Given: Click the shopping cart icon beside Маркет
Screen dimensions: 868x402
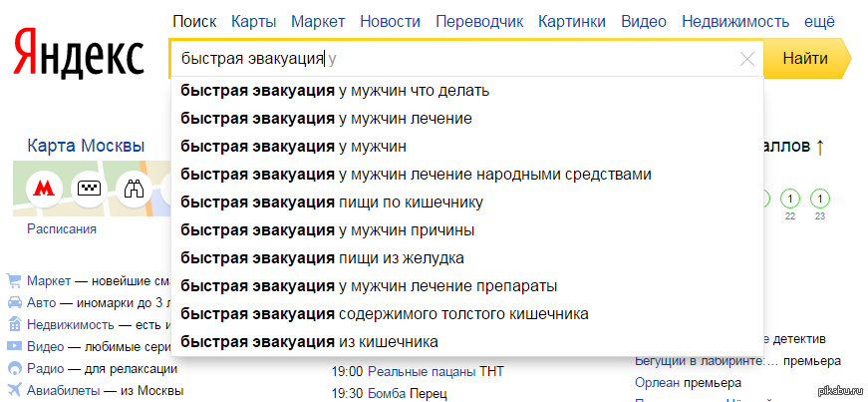Looking at the screenshot, I should (x=15, y=281).
